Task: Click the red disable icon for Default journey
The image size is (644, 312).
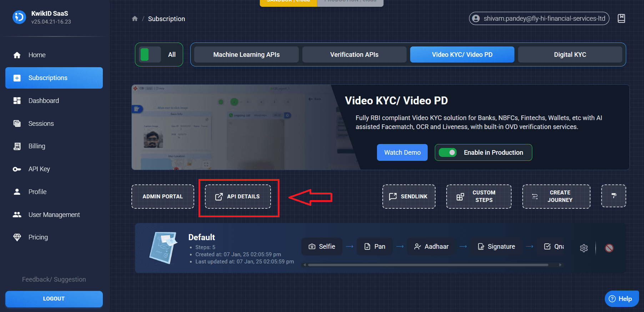Action: pos(609,248)
